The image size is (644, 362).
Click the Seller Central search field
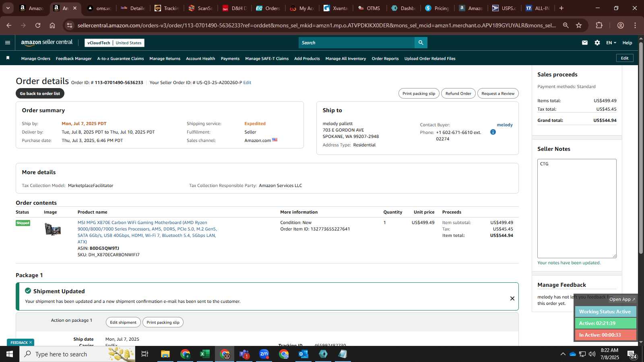pyautogui.click(x=357, y=43)
